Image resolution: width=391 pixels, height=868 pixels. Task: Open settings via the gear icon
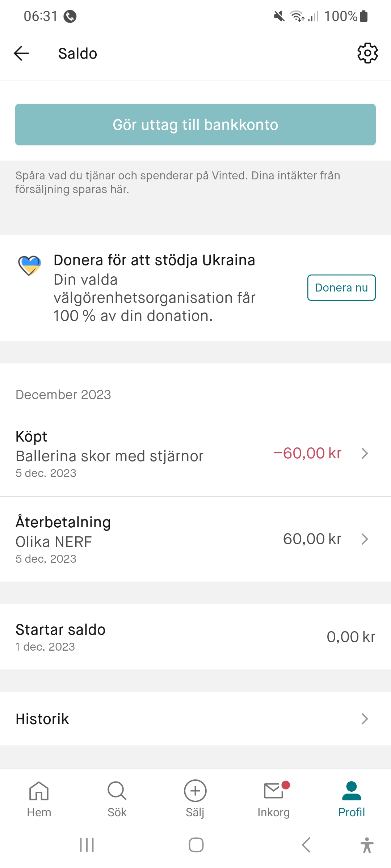367,54
